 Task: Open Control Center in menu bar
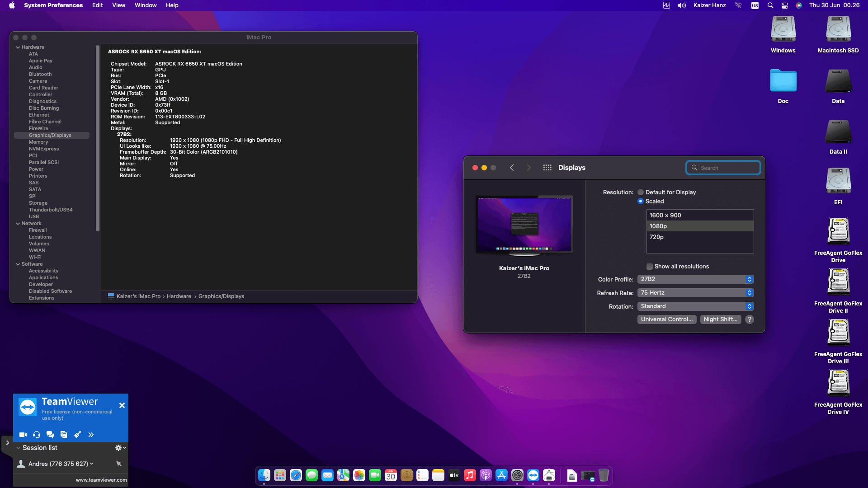click(785, 5)
